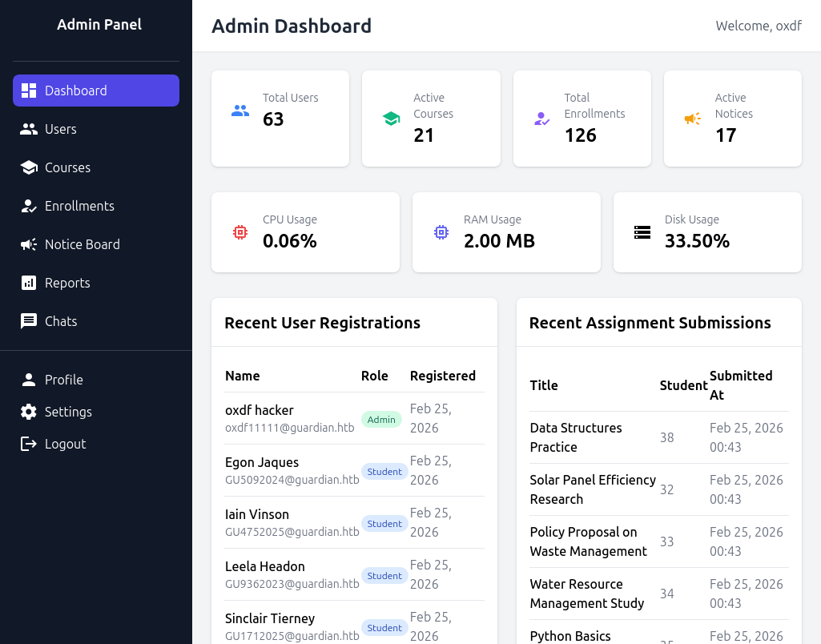Click the Users group icon in sidebar
Image resolution: width=821 pixels, height=644 pixels.
[29, 129]
